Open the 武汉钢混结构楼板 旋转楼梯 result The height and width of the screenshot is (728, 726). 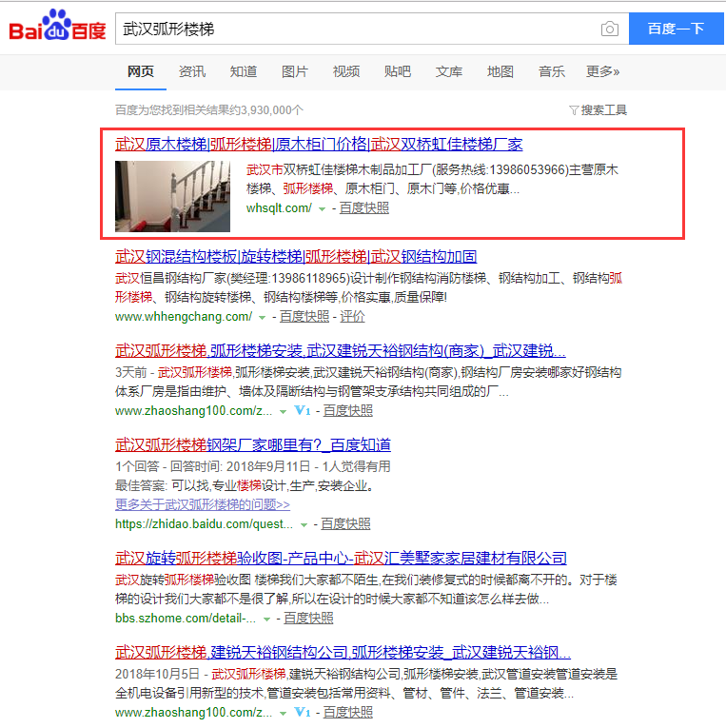tap(296, 256)
